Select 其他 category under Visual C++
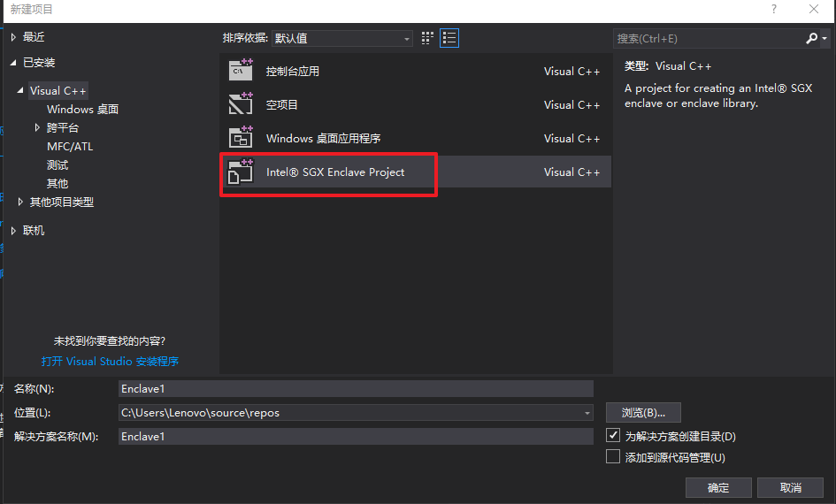The height and width of the screenshot is (504, 836). pos(58,184)
